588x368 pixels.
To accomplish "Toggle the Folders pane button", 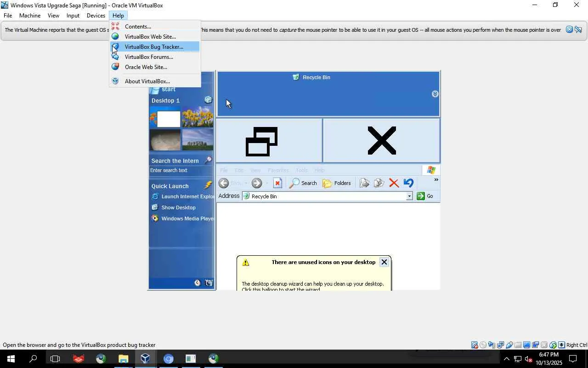I will coord(337,183).
